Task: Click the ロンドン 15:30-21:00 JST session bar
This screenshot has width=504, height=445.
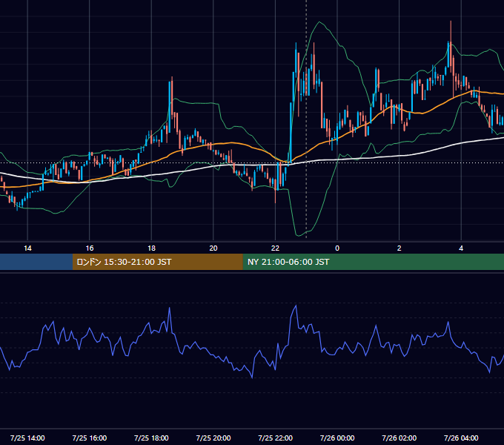Action: 157,262
